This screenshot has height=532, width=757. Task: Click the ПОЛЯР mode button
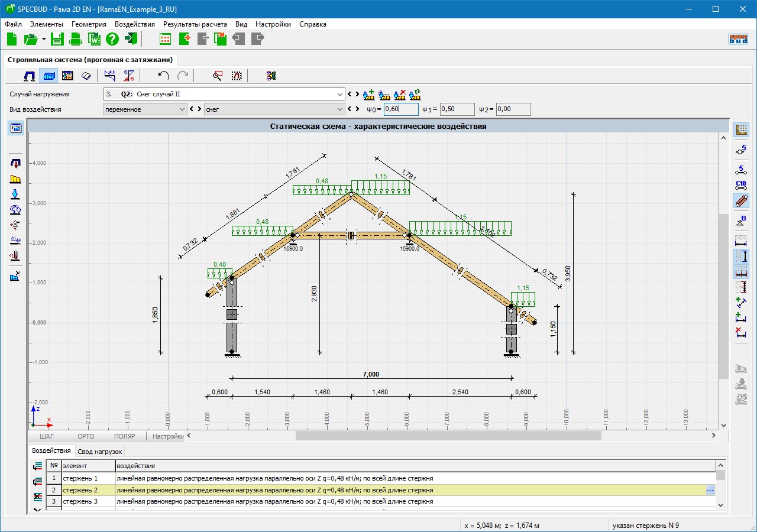pyautogui.click(x=124, y=436)
